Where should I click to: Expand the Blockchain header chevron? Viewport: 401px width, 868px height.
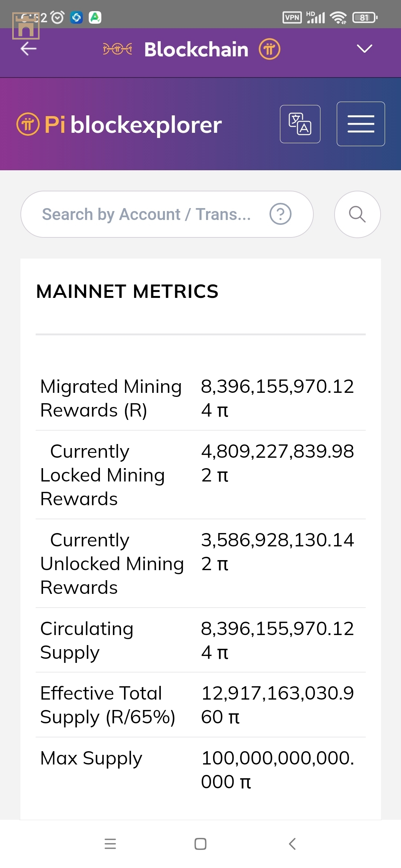click(364, 49)
